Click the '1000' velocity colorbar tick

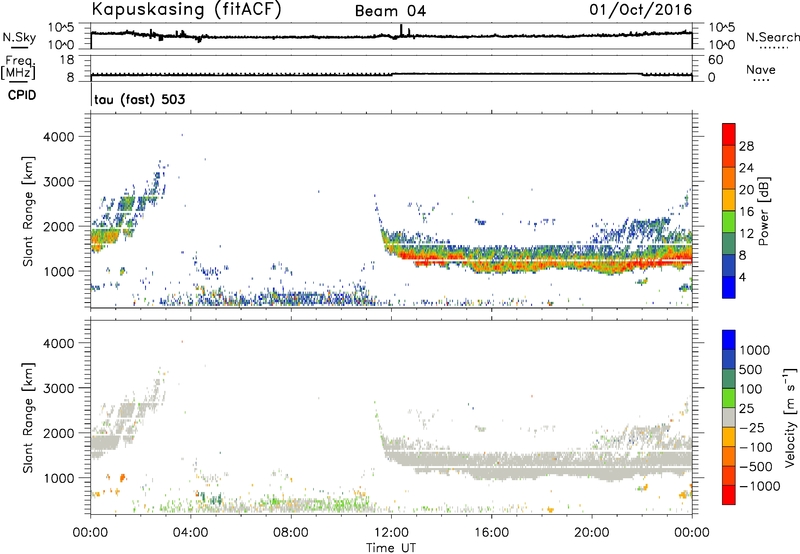[x=754, y=350]
